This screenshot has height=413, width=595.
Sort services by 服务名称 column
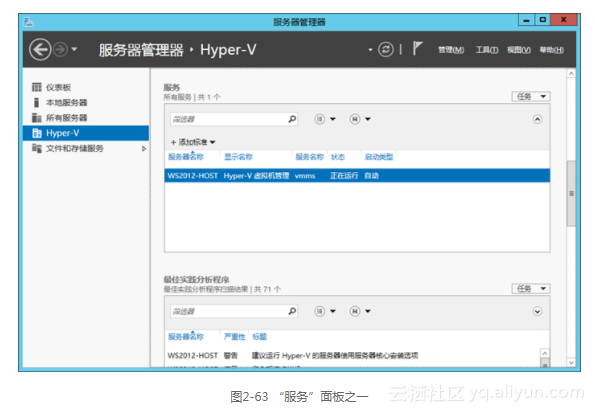click(x=310, y=157)
